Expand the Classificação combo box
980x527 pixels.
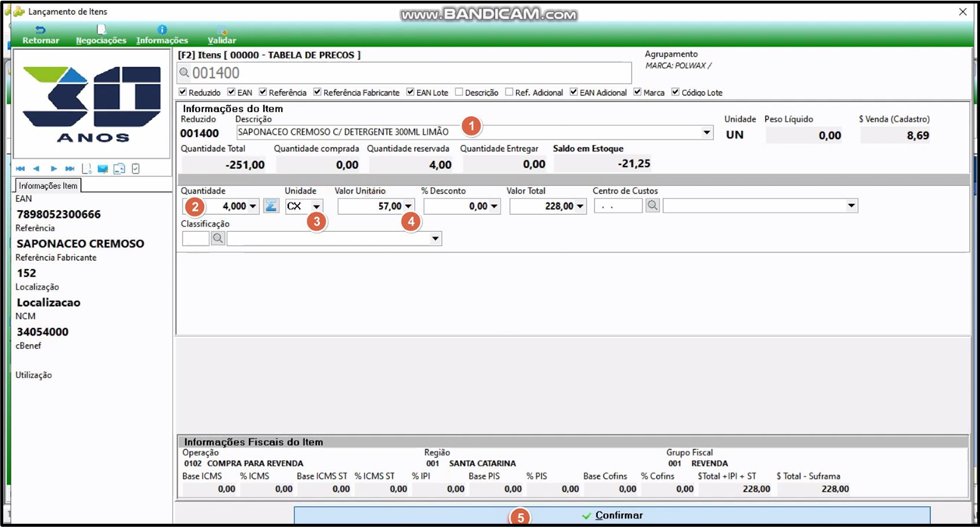tap(435, 239)
